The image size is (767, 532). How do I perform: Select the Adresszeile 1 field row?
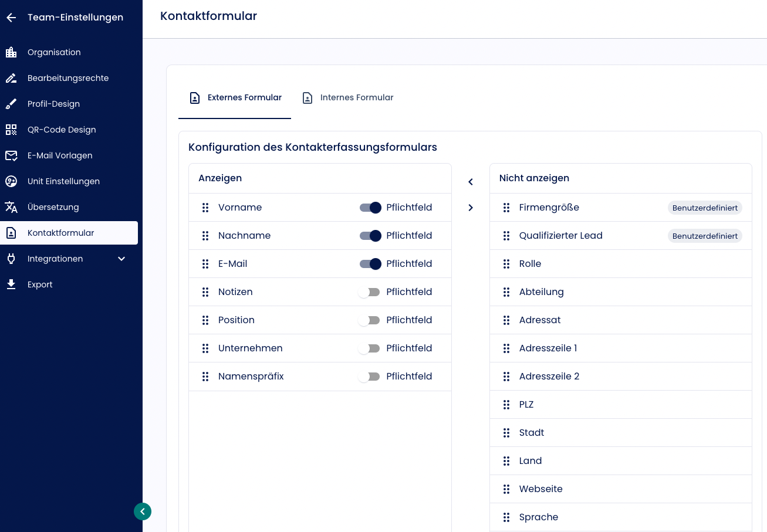(x=621, y=348)
